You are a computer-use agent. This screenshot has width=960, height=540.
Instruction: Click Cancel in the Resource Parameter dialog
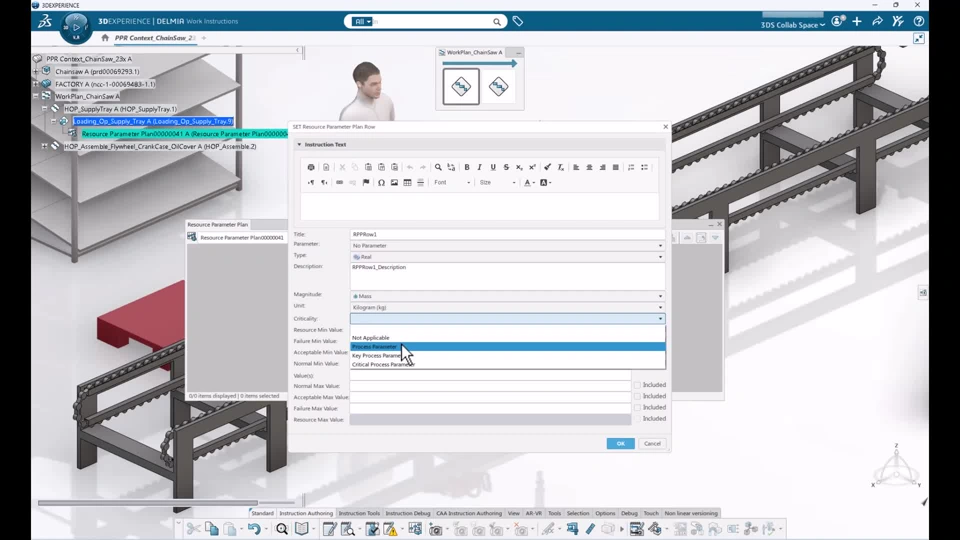click(x=652, y=443)
